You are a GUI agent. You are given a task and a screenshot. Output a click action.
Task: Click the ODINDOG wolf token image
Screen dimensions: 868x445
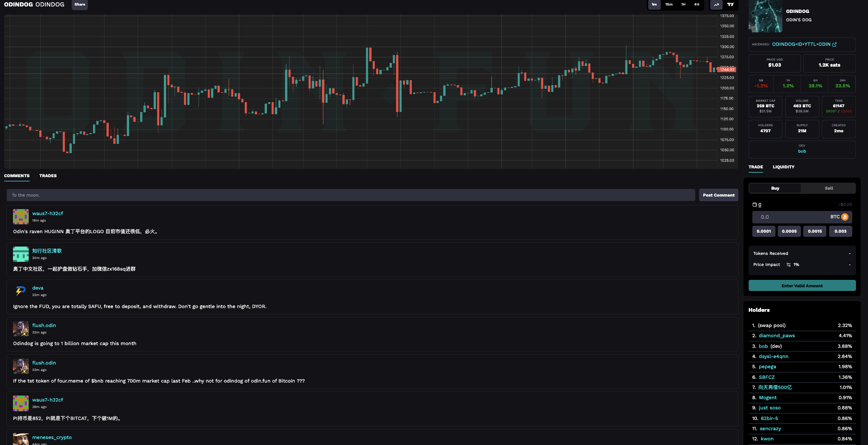765,16
